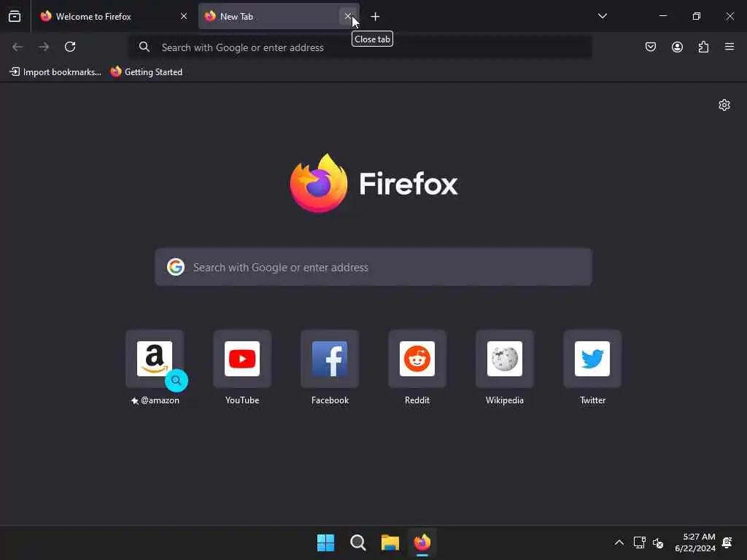
Task: Click the magnifier icon in the address bar
Action: [144, 47]
